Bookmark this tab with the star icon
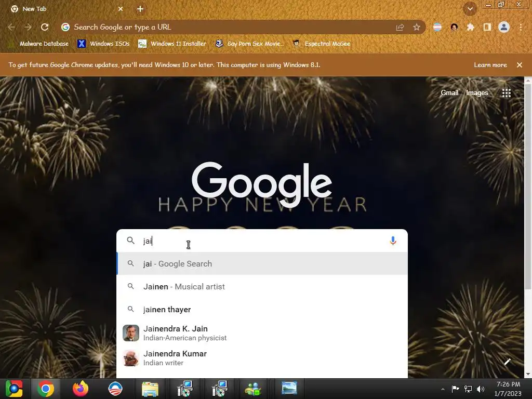The image size is (532, 399). click(417, 27)
